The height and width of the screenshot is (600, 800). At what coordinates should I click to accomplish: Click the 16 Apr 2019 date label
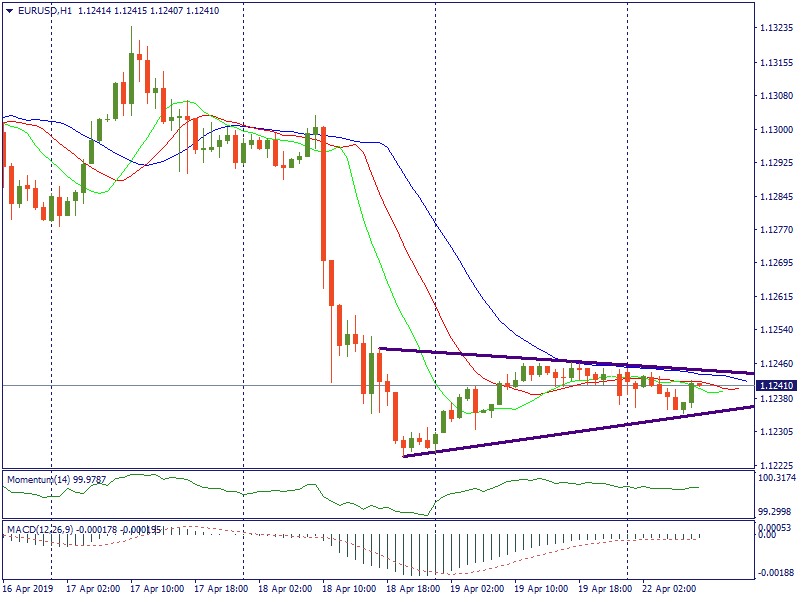coord(28,589)
